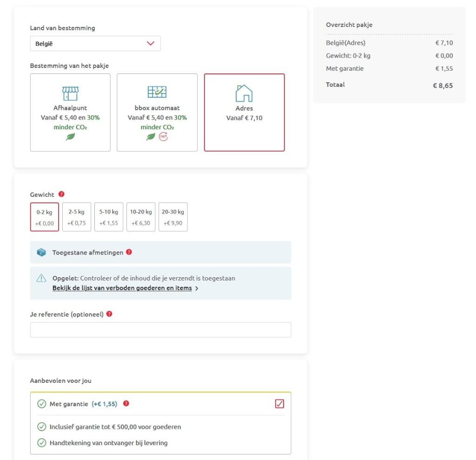Click the green leaf icon under Afhaalpunt

70,137
